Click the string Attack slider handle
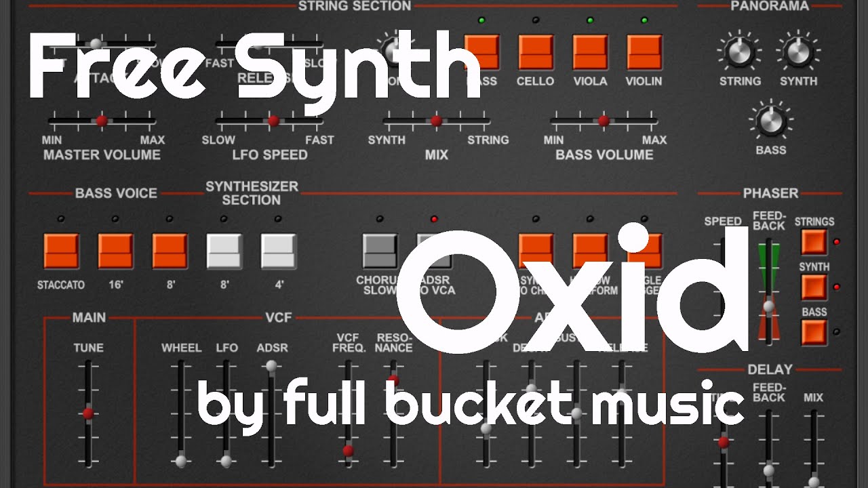The width and height of the screenshot is (868, 488). [x=96, y=44]
